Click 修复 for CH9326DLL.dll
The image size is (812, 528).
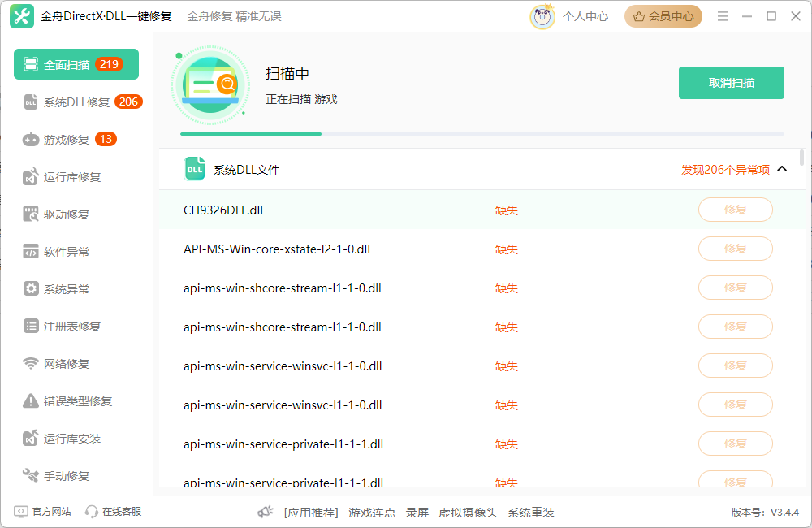click(735, 210)
